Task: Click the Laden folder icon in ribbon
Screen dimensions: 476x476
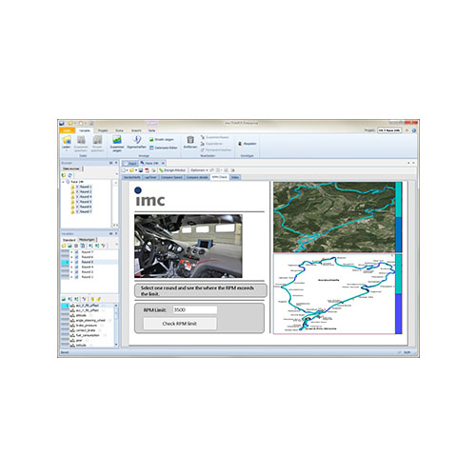Action: tap(67, 140)
